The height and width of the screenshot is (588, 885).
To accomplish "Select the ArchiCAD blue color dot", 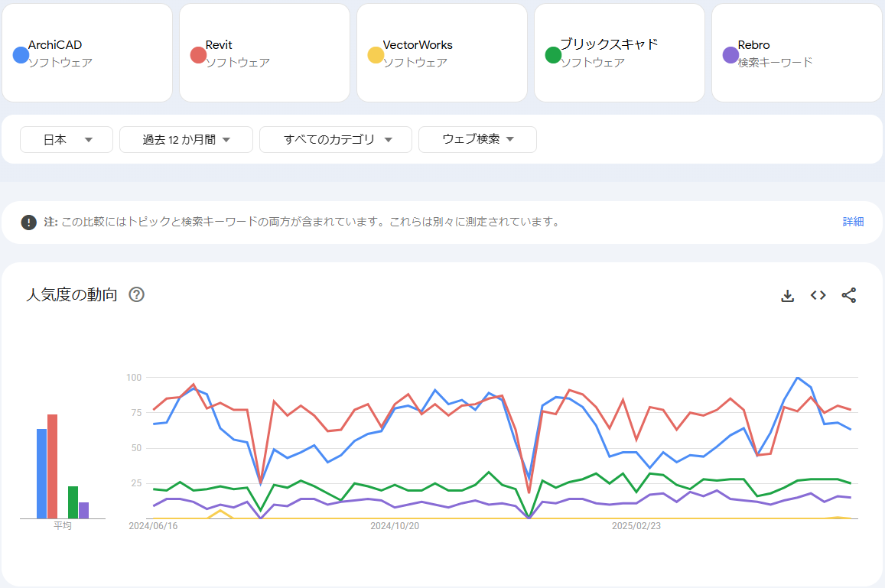I will (x=21, y=55).
